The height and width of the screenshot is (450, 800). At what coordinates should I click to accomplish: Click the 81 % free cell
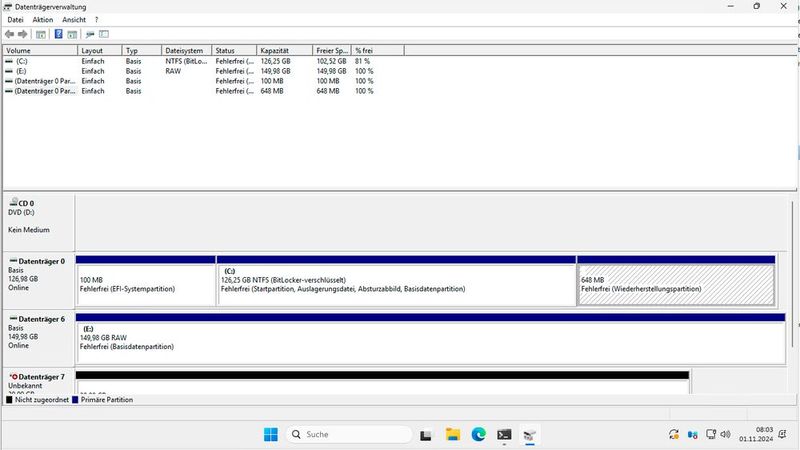point(363,61)
